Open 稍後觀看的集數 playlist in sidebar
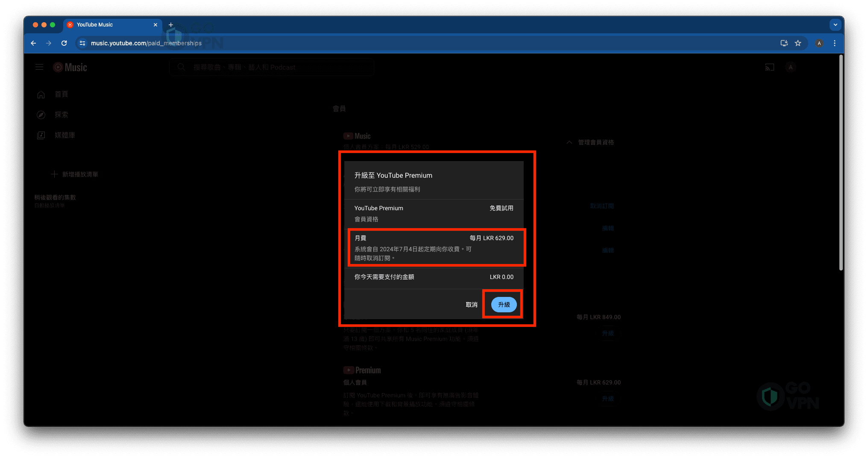 (55, 201)
